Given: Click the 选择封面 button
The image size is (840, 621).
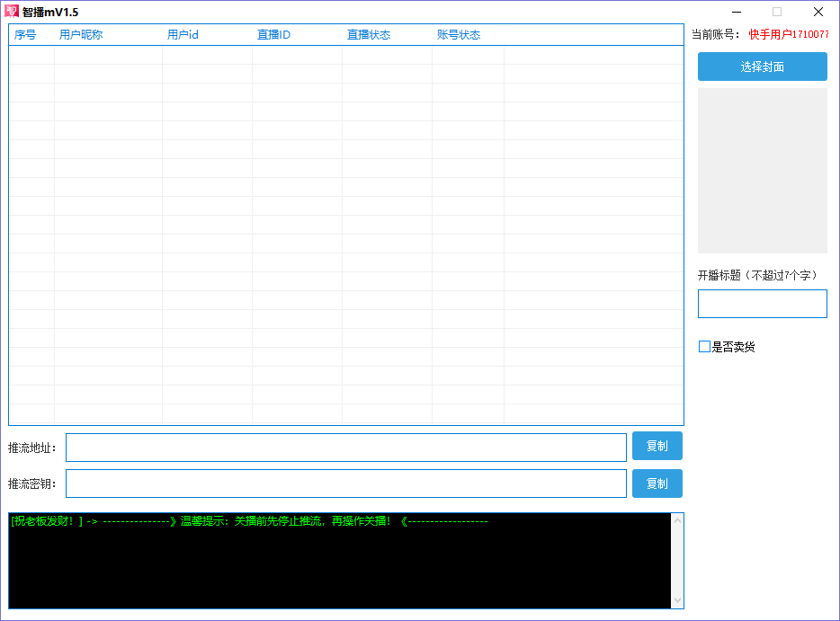Looking at the screenshot, I should point(762,67).
